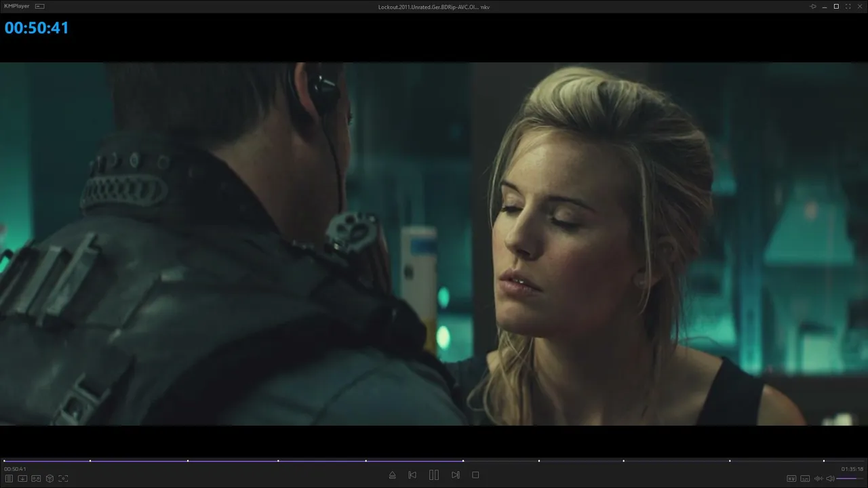Mute the audio with speaker icon
This screenshot has width=868, height=488.
click(830, 479)
